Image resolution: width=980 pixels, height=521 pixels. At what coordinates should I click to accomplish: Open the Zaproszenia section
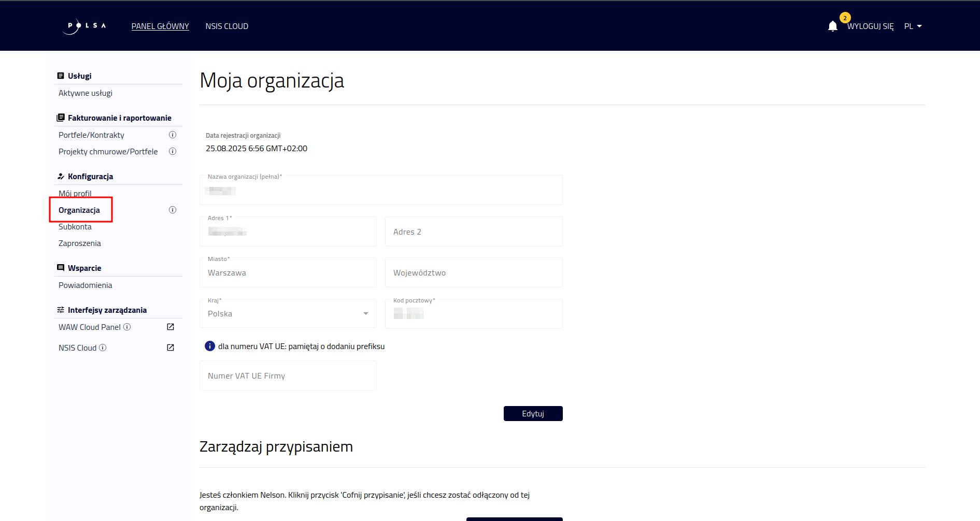click(x=79, y=243)
